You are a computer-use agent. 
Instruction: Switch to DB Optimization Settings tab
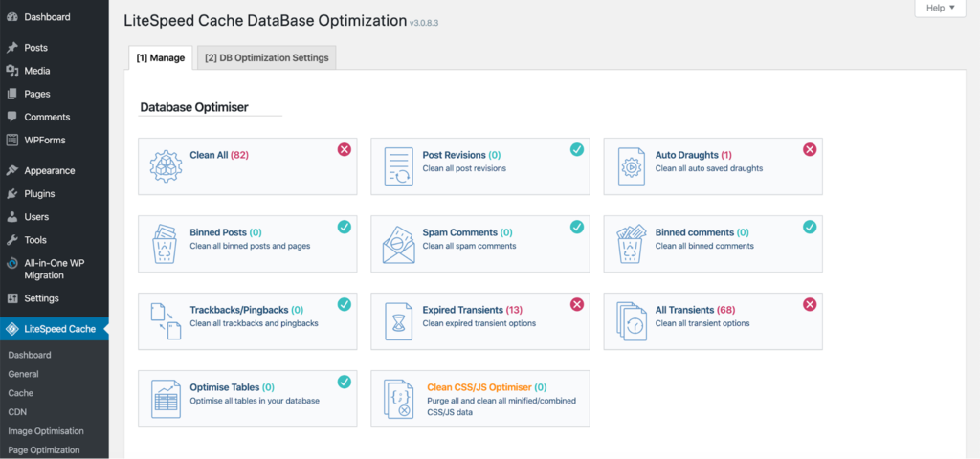tap(267, 58)
